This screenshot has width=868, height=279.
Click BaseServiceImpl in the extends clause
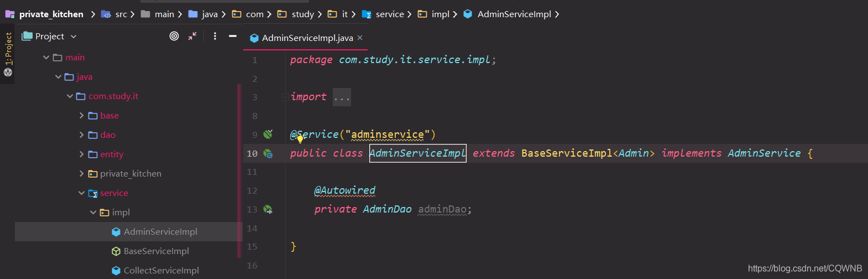[567, 153]
